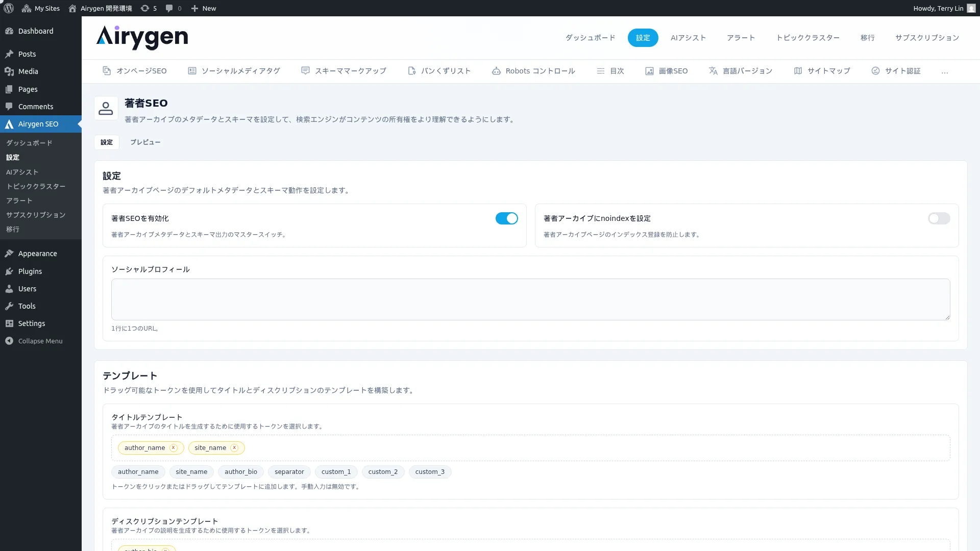Remove the author_name token from title template

(174, 448)
